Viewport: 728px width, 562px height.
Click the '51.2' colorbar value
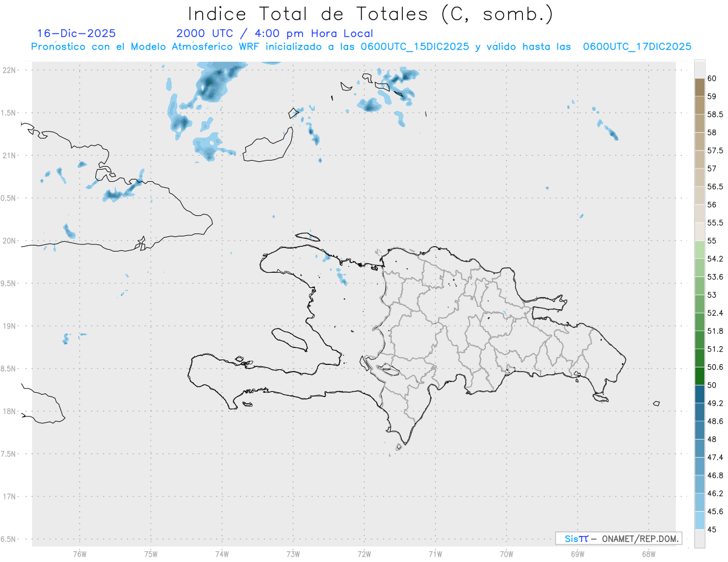click(x=715, y=349)
